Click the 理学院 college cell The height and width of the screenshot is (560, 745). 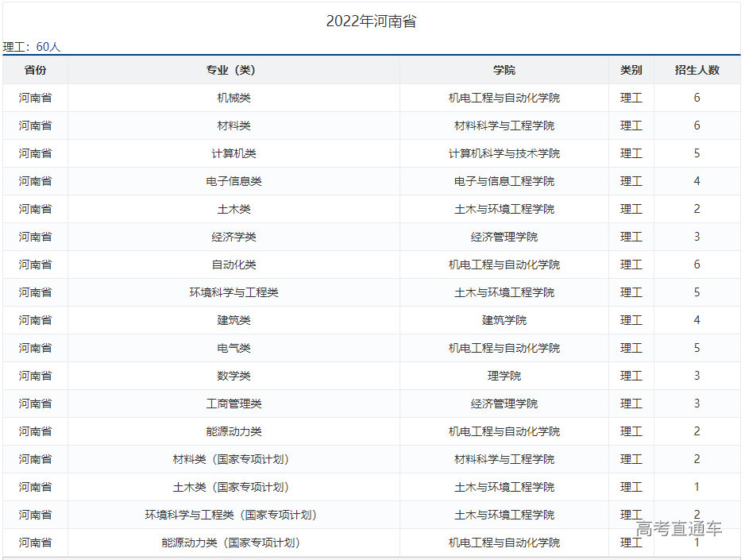coord(504,376)
